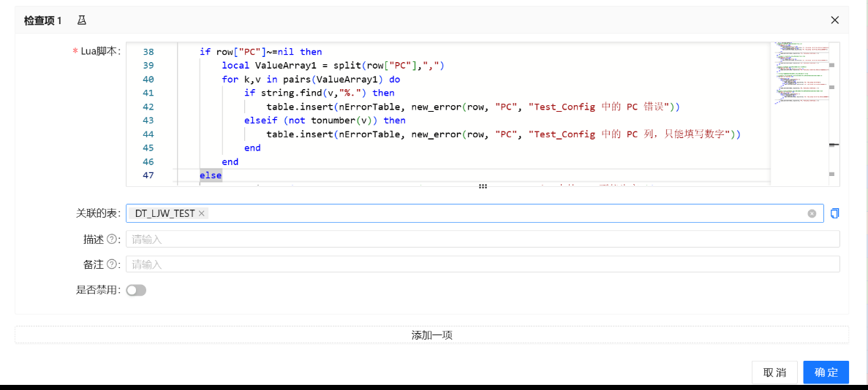Click the Lua editor vertical scrollbar
868x390 pixels.
[834, 110]
